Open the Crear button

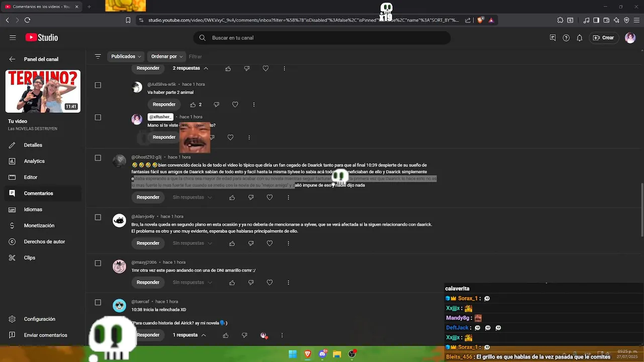603,38
